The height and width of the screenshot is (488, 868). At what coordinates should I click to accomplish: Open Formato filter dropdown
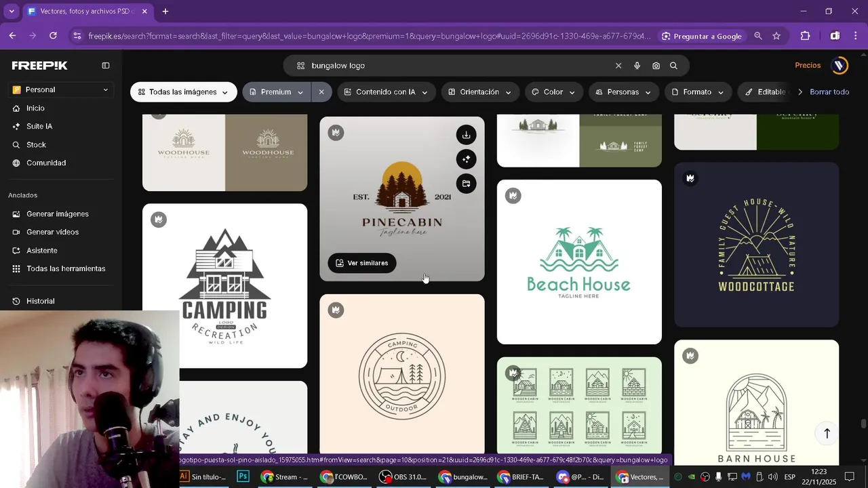click(x=698, y=92)
